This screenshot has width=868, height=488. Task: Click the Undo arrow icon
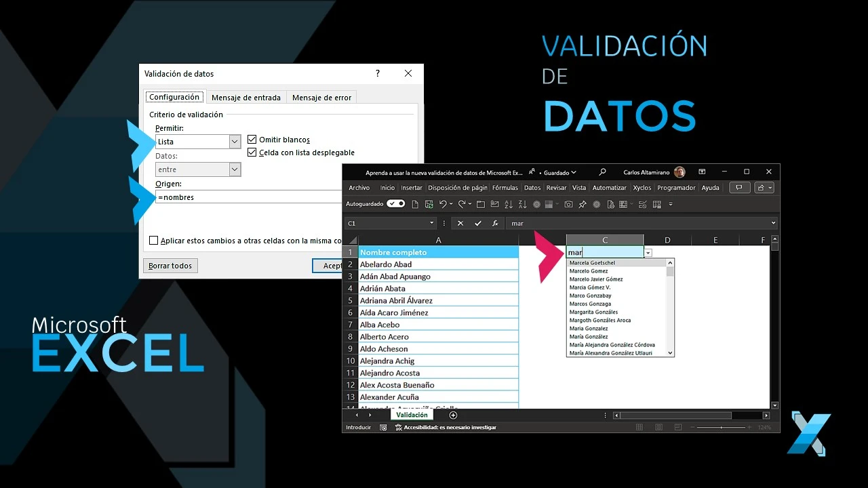point(443,204)
